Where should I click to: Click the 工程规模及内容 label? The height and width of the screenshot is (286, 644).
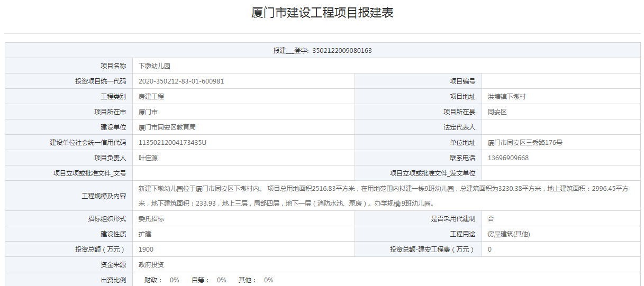tap(104, 196)
